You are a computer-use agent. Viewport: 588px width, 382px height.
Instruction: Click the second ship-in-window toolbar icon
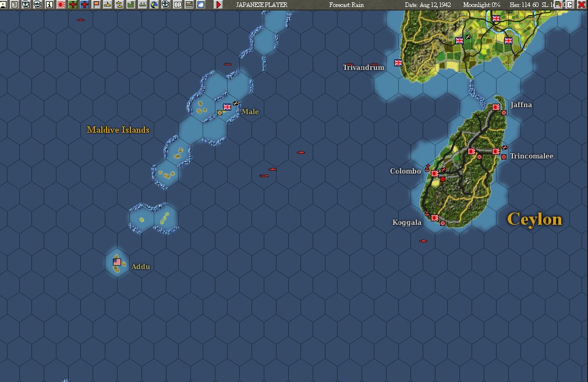[37, 5]
